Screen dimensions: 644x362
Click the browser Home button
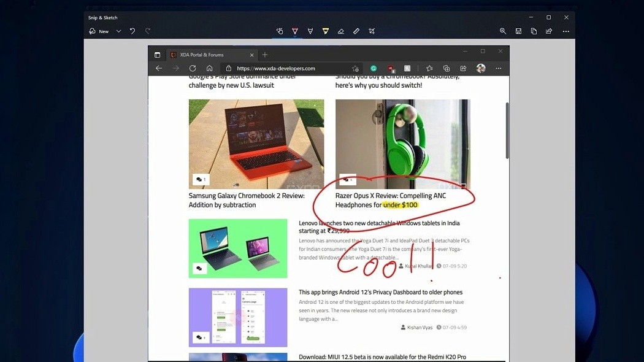click(x=210, y=68)
